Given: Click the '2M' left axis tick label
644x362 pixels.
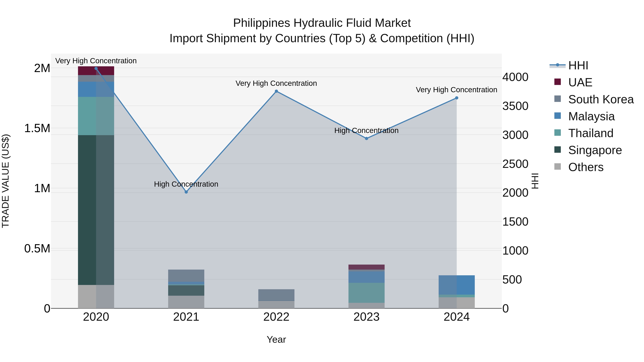Looking at the screenshot, I should (42, 68).
